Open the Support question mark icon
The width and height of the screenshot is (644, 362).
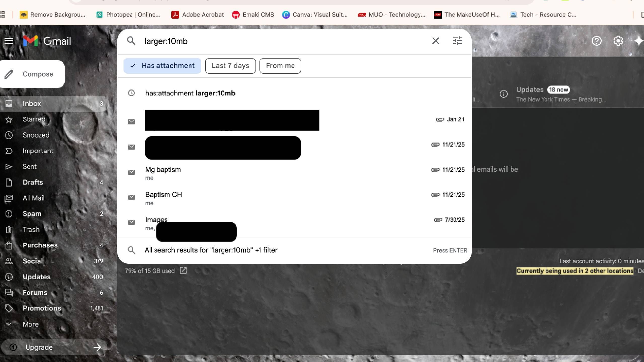(596, 41)
